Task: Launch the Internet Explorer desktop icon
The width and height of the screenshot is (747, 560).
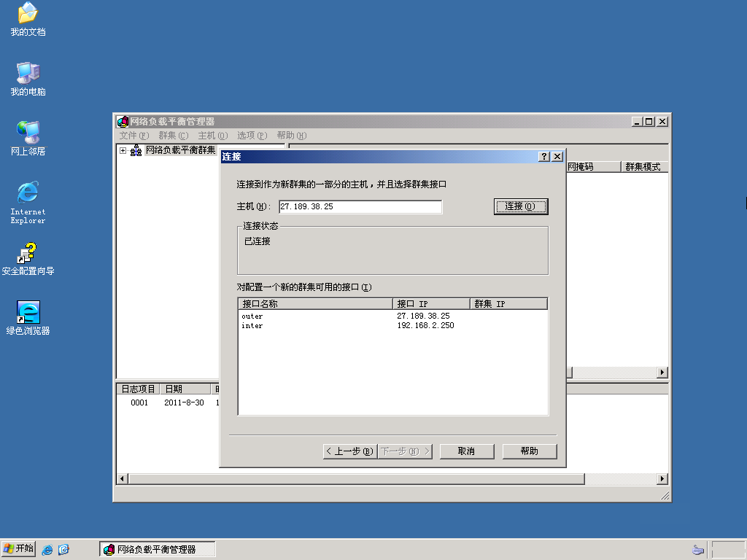Action: 28,203
